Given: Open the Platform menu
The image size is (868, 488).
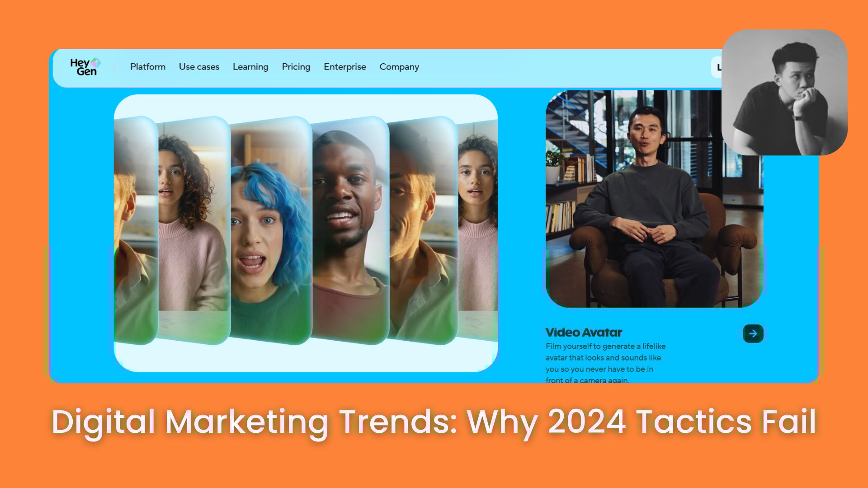Looking at the screenshot, I should coord(148,67).
